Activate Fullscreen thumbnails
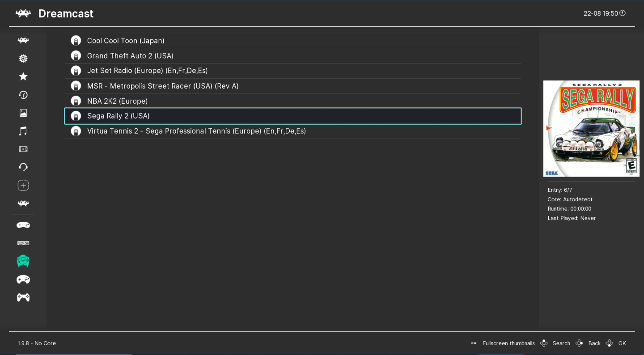644x355 pixels. coord(508,343)
